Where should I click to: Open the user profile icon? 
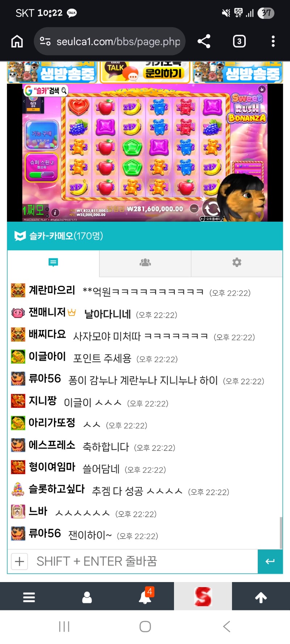click(x=87, y=597)
